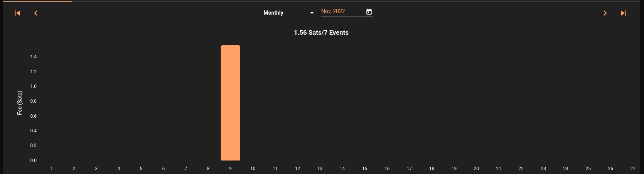Click the x-axis label 20
Viewport: 644px width, 174px height.
pyautogui.click(x=476, y=169)
